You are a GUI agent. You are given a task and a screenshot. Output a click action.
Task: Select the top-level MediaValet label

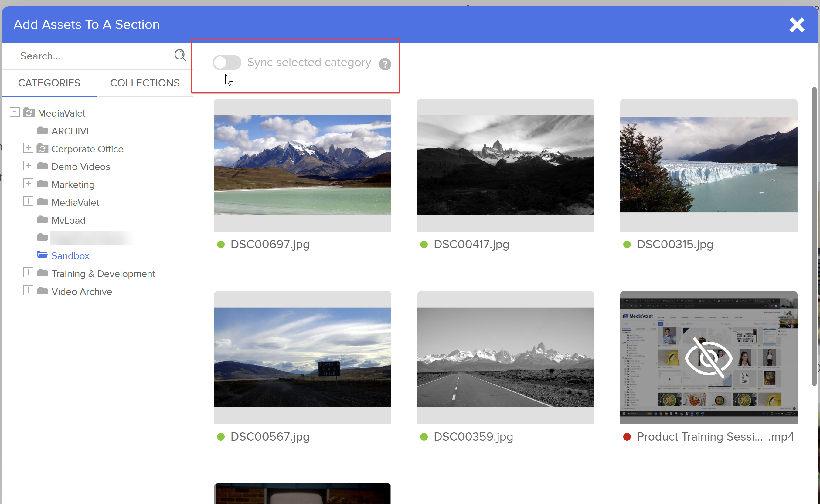point(62,113)
